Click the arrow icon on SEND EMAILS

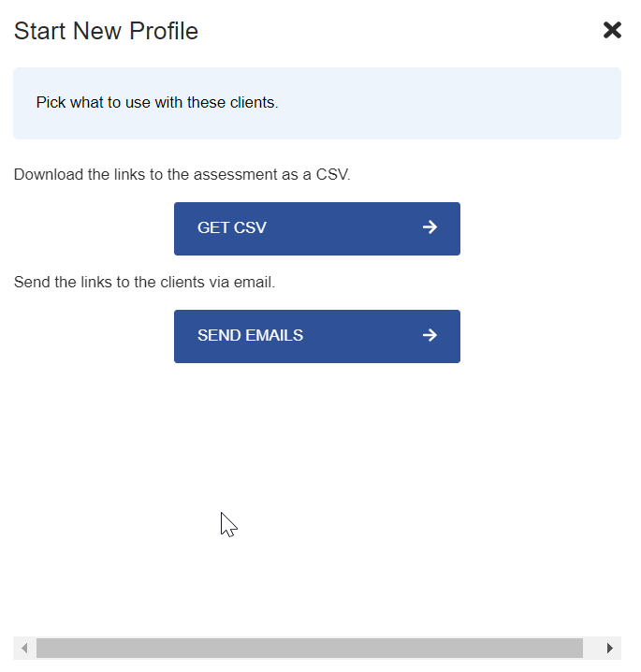pyautogui.click(x=430, y=335)
